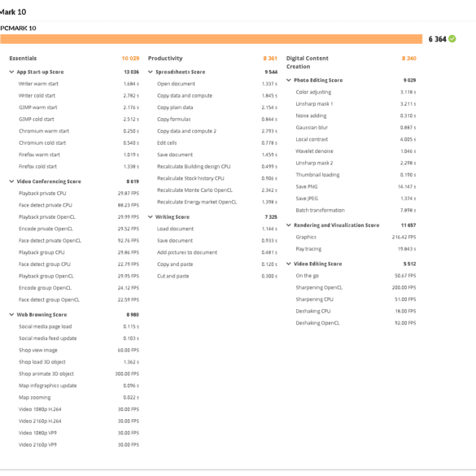Select the overall score 6 364
Viewport: 476px width, 476px height.
click(437, 39)
